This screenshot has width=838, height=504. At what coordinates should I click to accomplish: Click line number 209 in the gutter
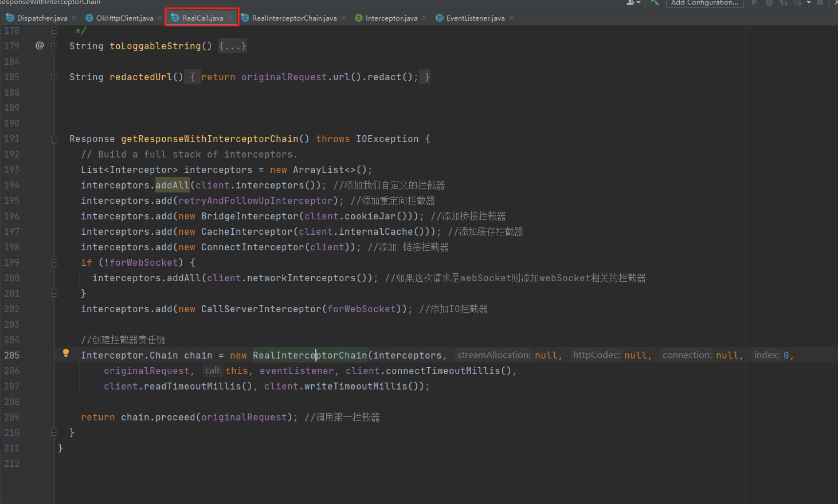pyautogui.click(x=11, y=417)
